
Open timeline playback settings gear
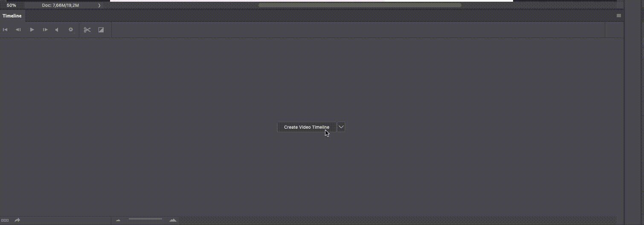coord(71,30)
